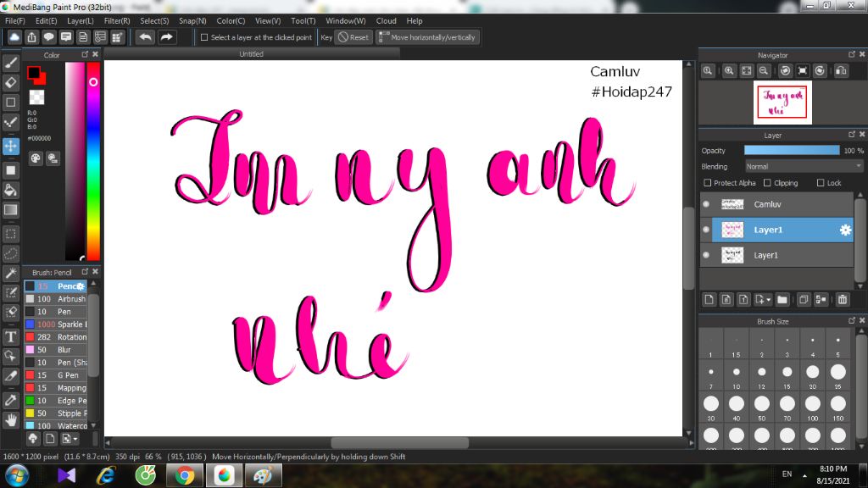Click the Reset button
The height and width of the screenshot is (488, 868).
[x=353, y=37]
